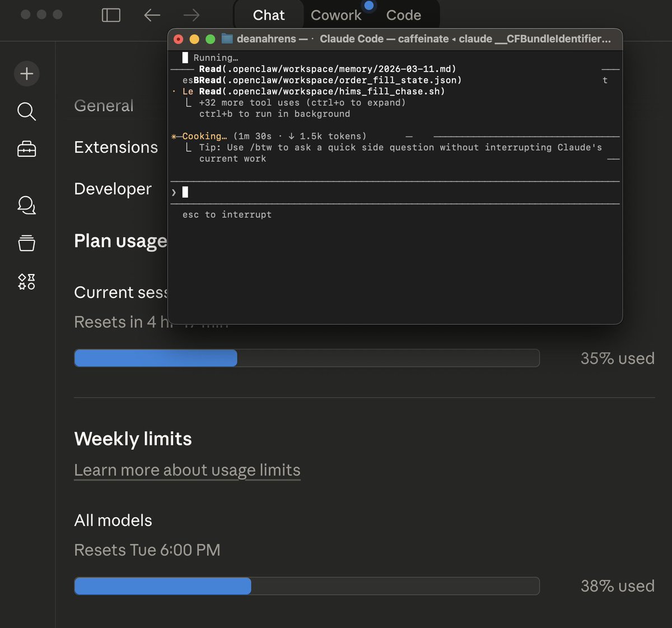The height and width of the screenshot is (628, 672).
Task: Click the weekly All models usage bar
Action: [x=307, y=586]
